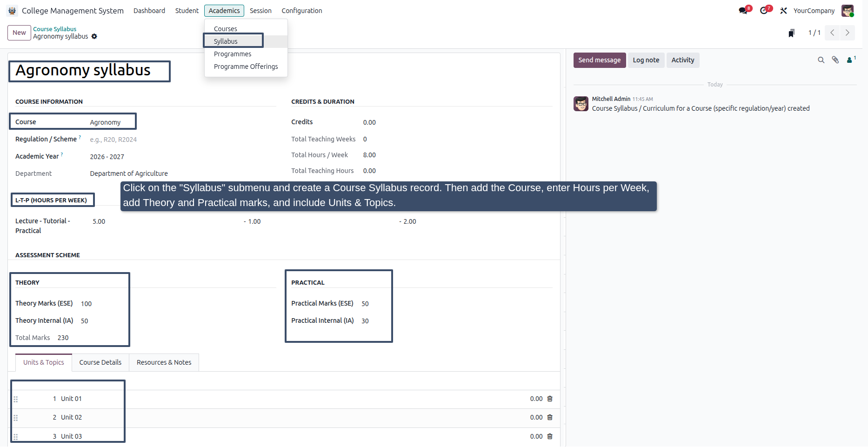Screen dimensions: 868x447
Task: Click Mitchell Admin's avatar in chatter
Action: (x=581, y=104)
